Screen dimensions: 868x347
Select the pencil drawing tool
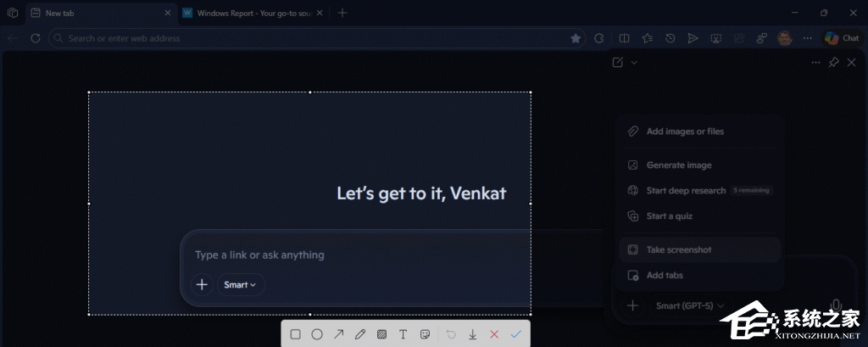tap(359, 334)
